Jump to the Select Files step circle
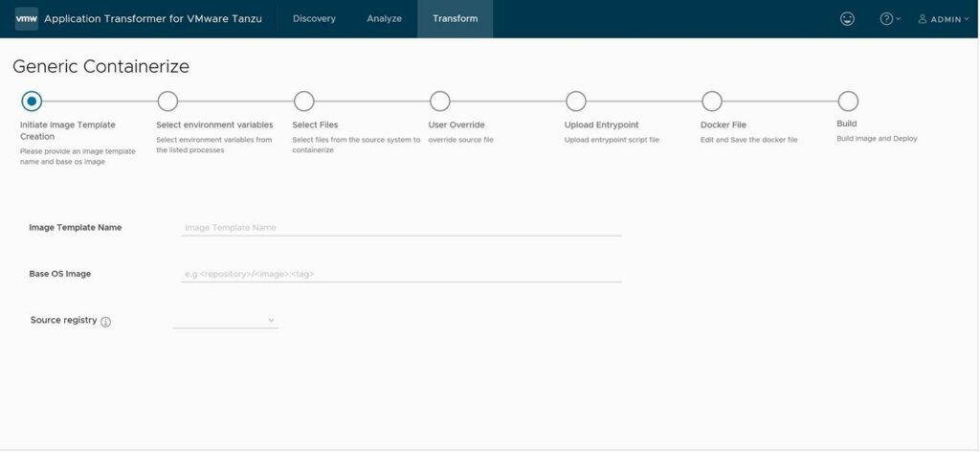980x452 pixels. tap(303, 101)
